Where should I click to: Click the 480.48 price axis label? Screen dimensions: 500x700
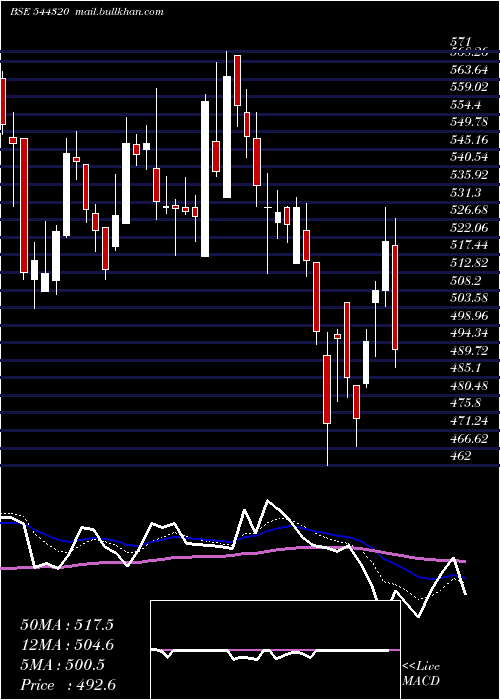tap(468, 386)
